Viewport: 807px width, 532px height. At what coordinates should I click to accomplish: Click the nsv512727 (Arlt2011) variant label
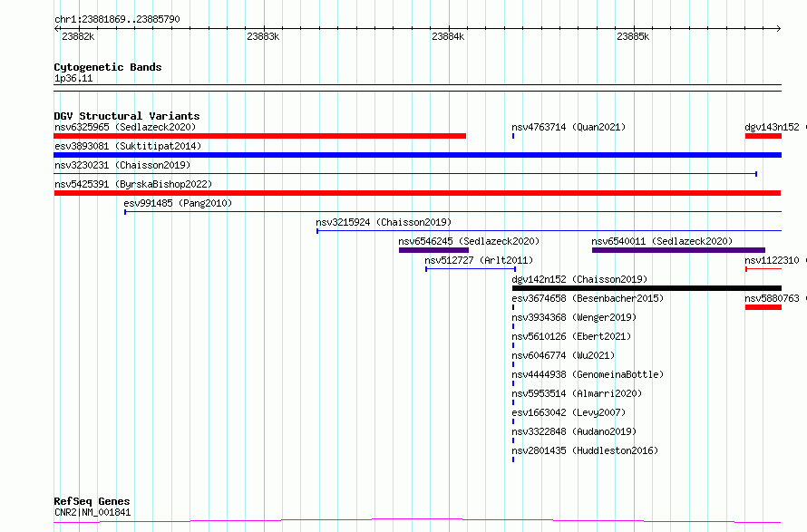(479, 260)
